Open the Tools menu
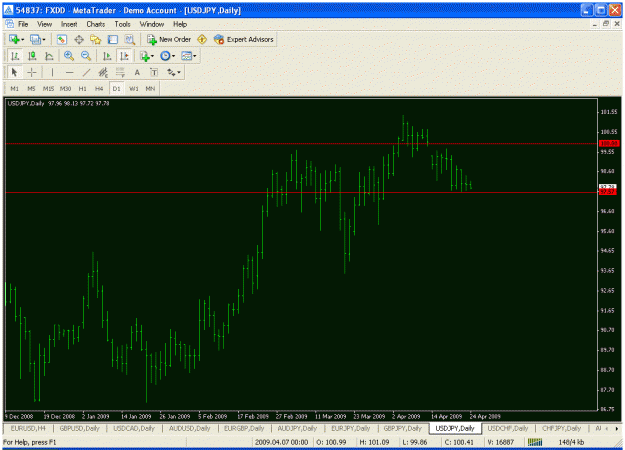Screen dimensions: 625x450 pyautogui.click(x=122, y=24)
